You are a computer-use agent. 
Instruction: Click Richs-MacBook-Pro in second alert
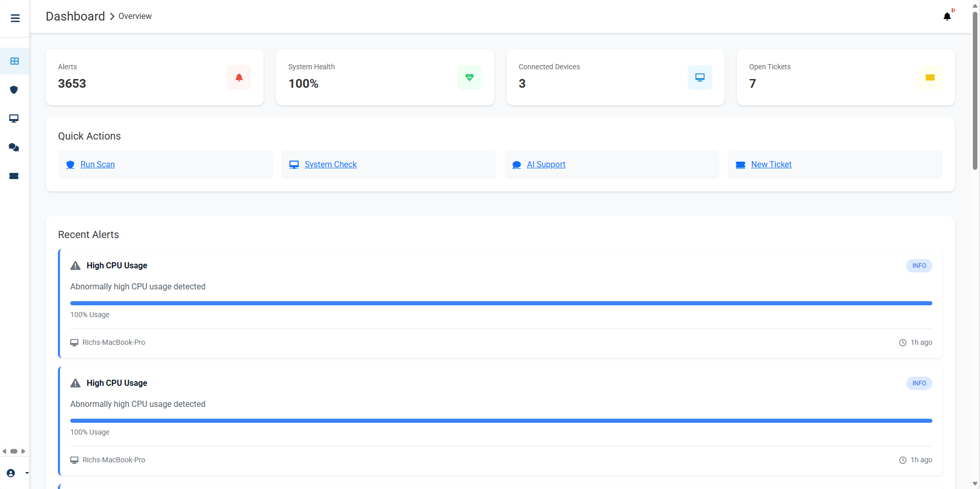[x=114, y=460]
